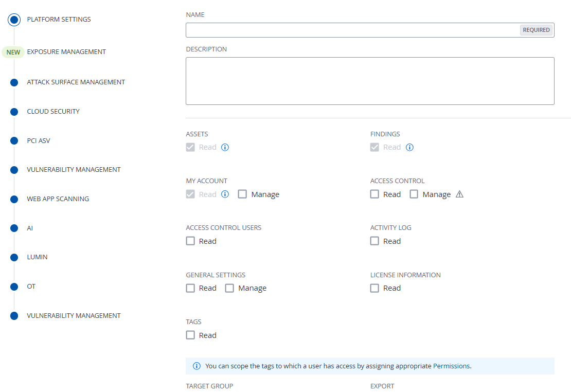Viewport: 571px width, 392px height.
Task: Click the info icon in the tags scope banner
Action: click(197, 366)
